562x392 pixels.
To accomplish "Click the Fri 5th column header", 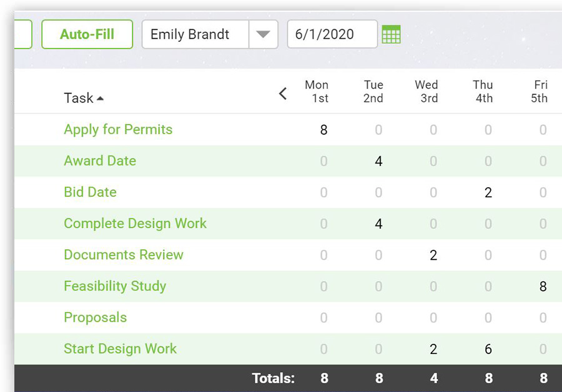I will point(539,91).
